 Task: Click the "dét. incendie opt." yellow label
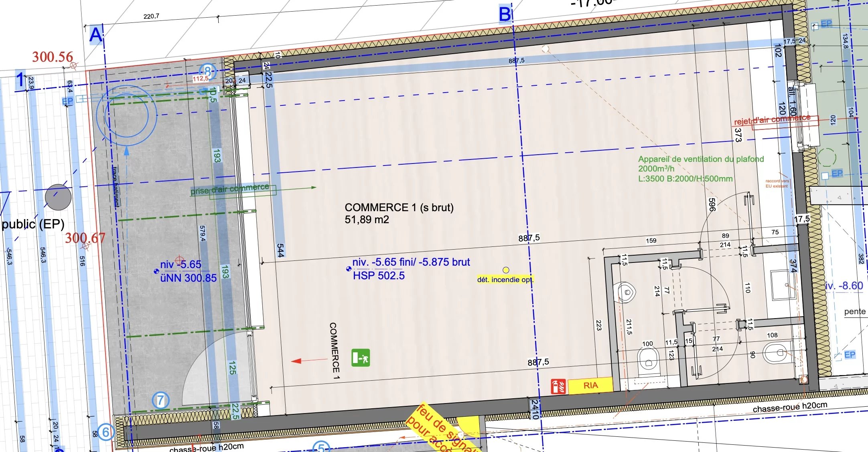pyautogui.click(x=505, y=280)
